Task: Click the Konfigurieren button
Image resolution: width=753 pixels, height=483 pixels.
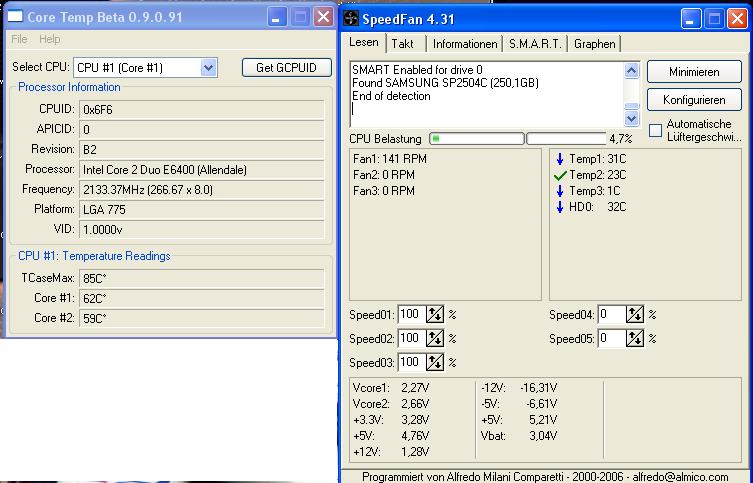Action: tap(694, 100)
